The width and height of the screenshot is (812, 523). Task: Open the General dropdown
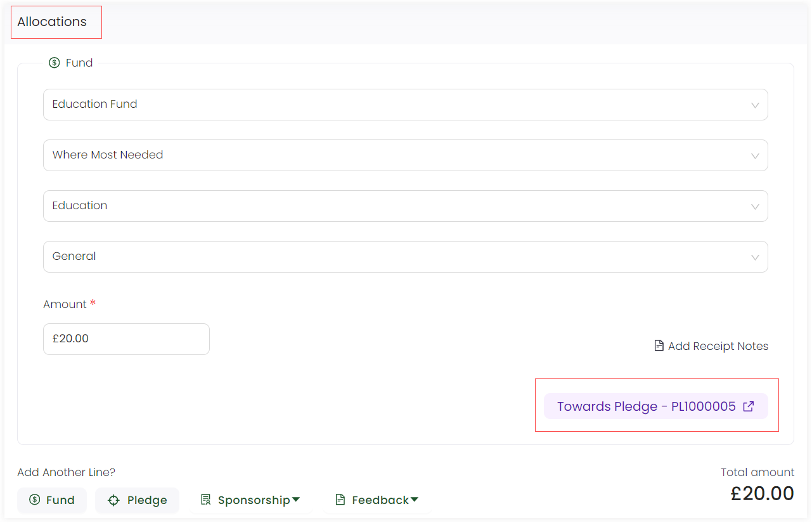point(405,257)
